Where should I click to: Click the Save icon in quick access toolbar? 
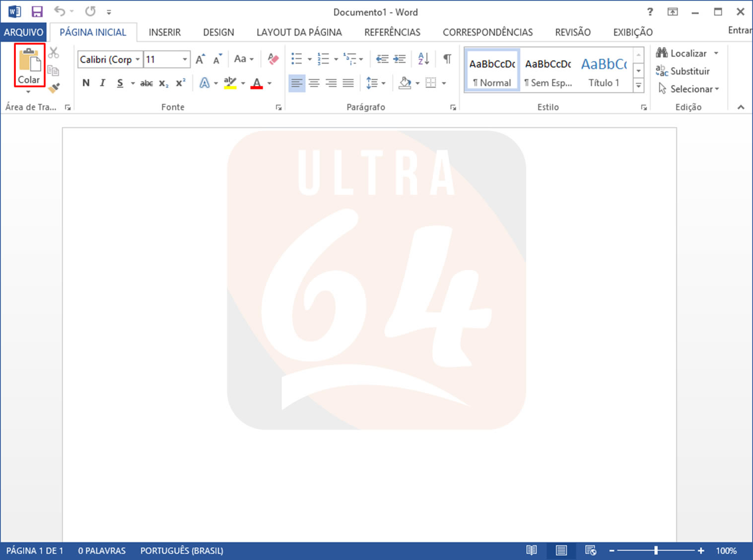37,12
